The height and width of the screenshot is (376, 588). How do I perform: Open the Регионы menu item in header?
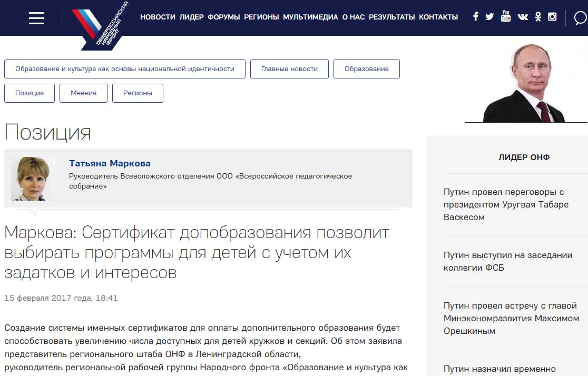[261, 17]
